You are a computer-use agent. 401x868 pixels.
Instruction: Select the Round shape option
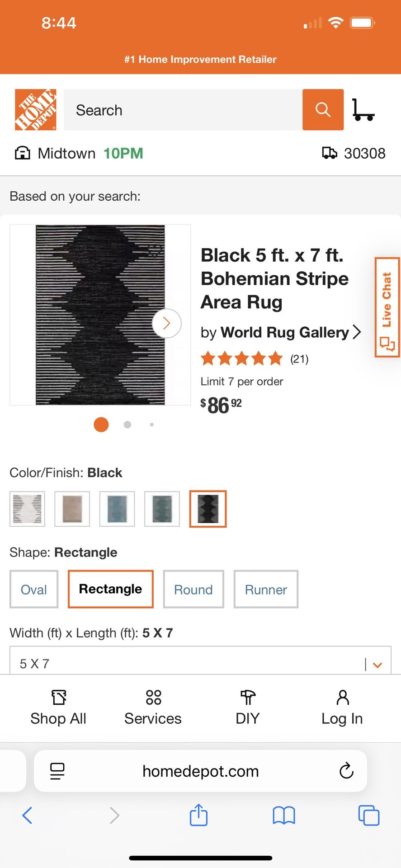tap(193, 590)
